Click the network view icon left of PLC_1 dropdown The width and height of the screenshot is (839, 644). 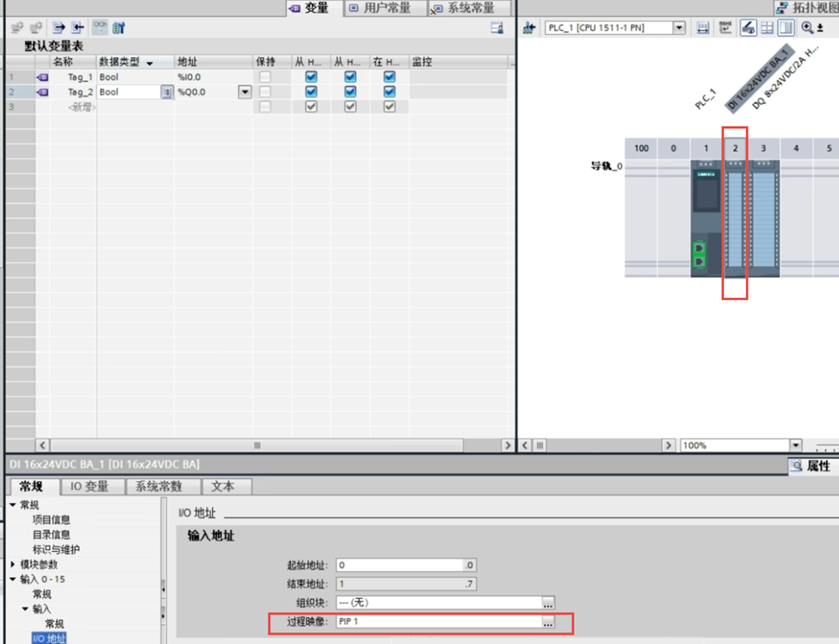(529, 28)
